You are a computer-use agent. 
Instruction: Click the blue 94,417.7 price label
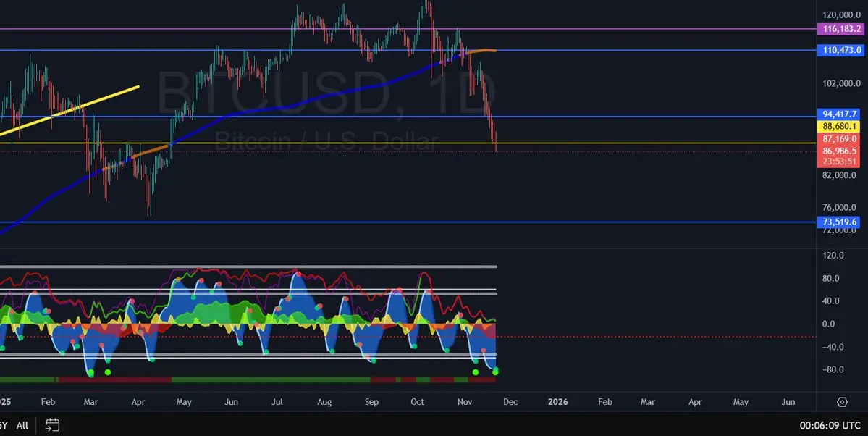(x=839, y=114)
